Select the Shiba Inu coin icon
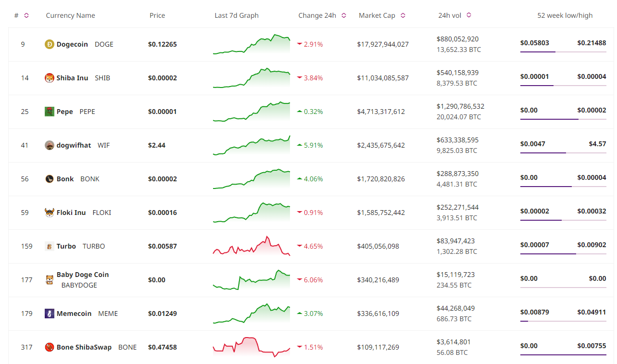 click(x=50, y=78)
